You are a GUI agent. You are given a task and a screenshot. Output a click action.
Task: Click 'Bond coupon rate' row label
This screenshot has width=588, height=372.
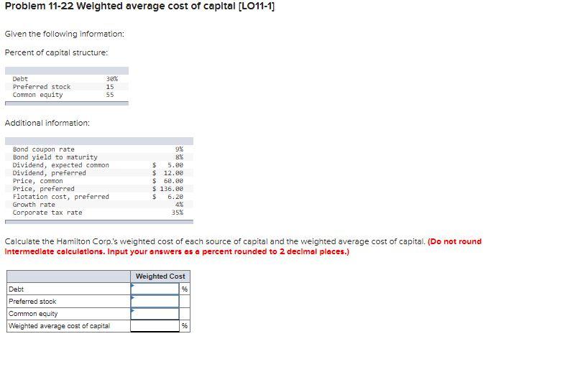(x=44, y=149)
